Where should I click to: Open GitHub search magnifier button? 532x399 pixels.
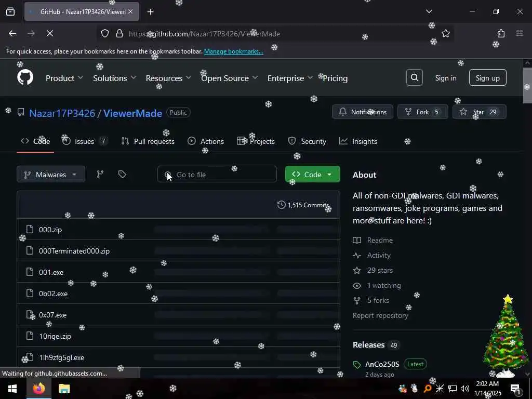pos(414,78)
